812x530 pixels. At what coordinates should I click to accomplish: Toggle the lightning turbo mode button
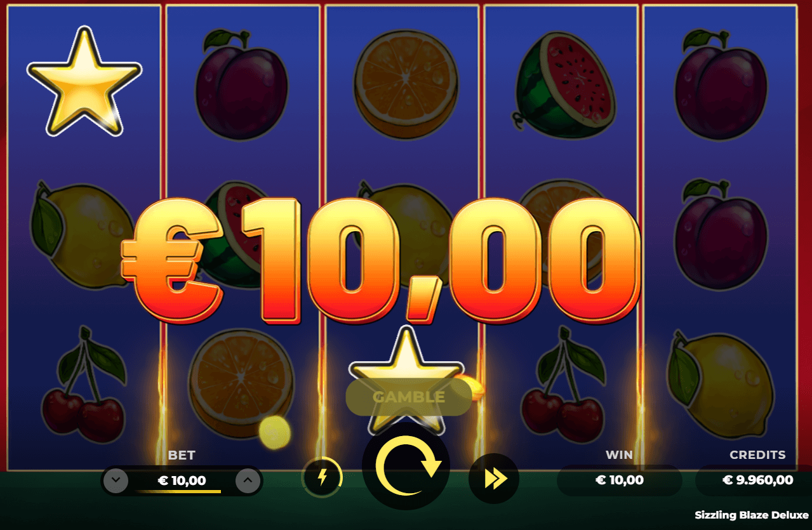pyautogui.click(x=322, y=477)
